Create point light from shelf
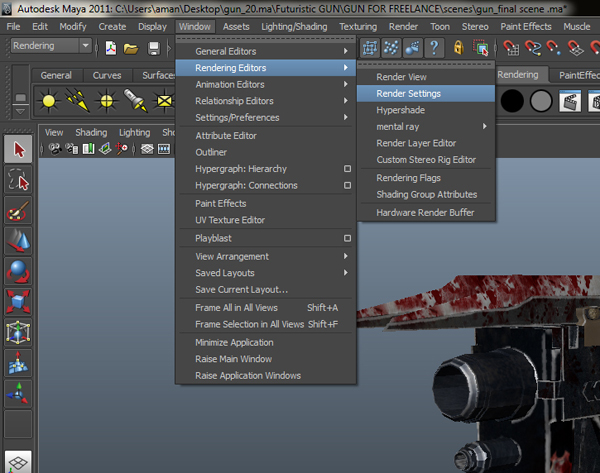 [x=107, y=101]
